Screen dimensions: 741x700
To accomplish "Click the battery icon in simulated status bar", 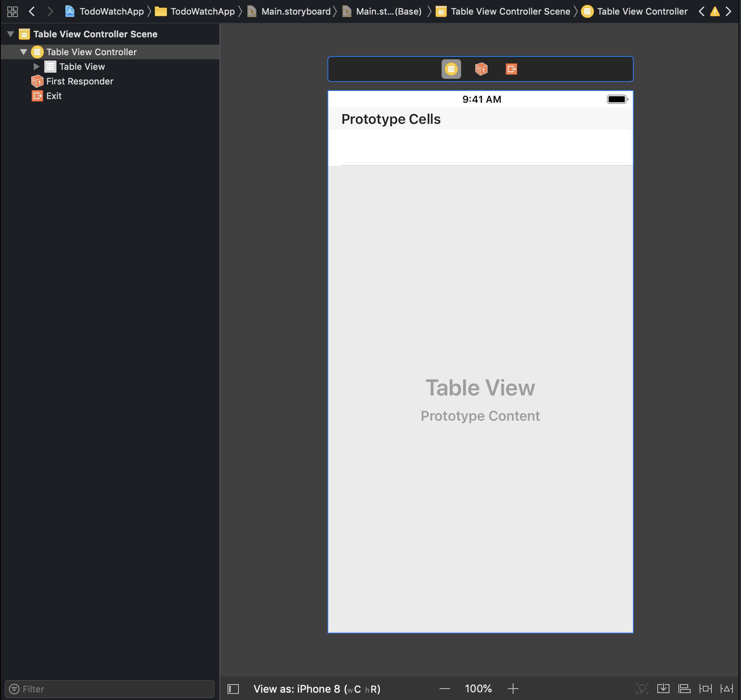I will pos(617,99).
